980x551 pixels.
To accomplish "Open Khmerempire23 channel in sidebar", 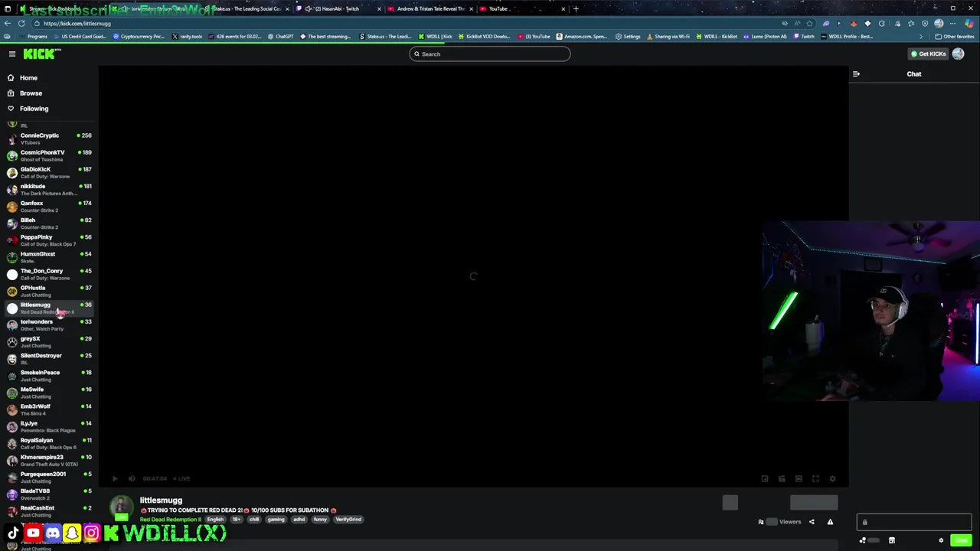I will (49, 460).
